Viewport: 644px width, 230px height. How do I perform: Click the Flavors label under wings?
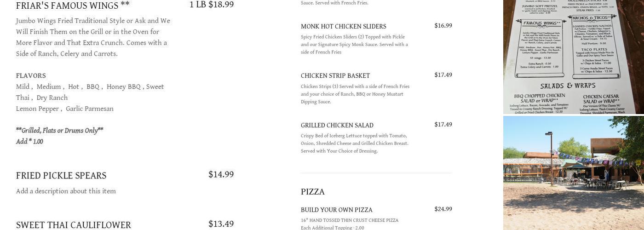[x=31, y=76]
